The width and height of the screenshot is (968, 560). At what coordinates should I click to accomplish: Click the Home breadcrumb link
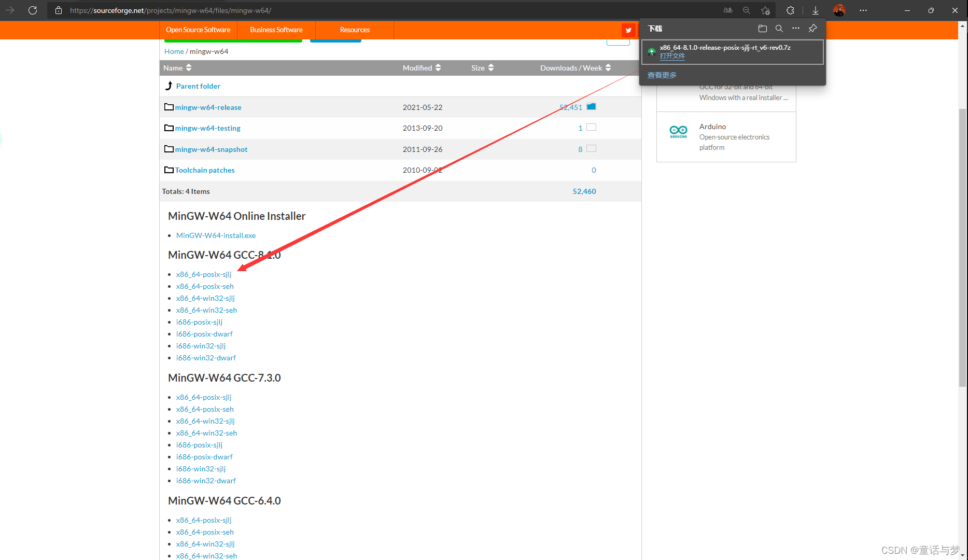click(174, 51)
